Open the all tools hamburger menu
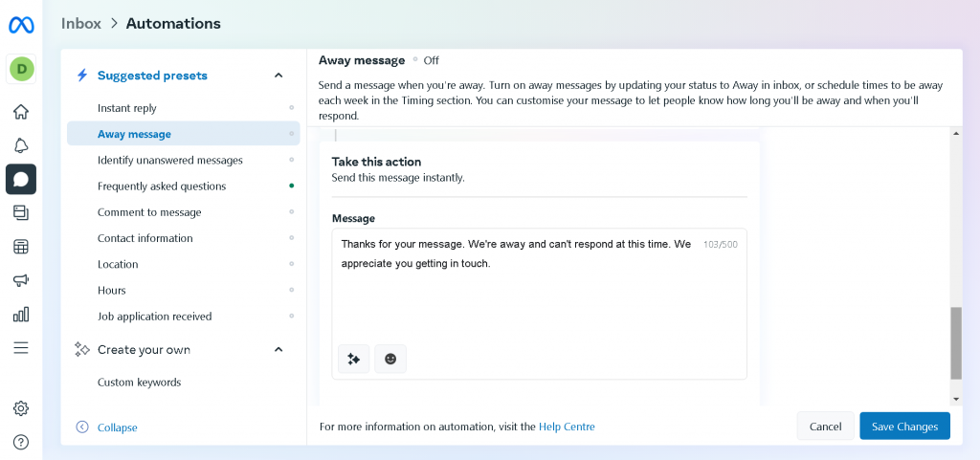Screen dimensions: 980x460 [x=21, y=348]
